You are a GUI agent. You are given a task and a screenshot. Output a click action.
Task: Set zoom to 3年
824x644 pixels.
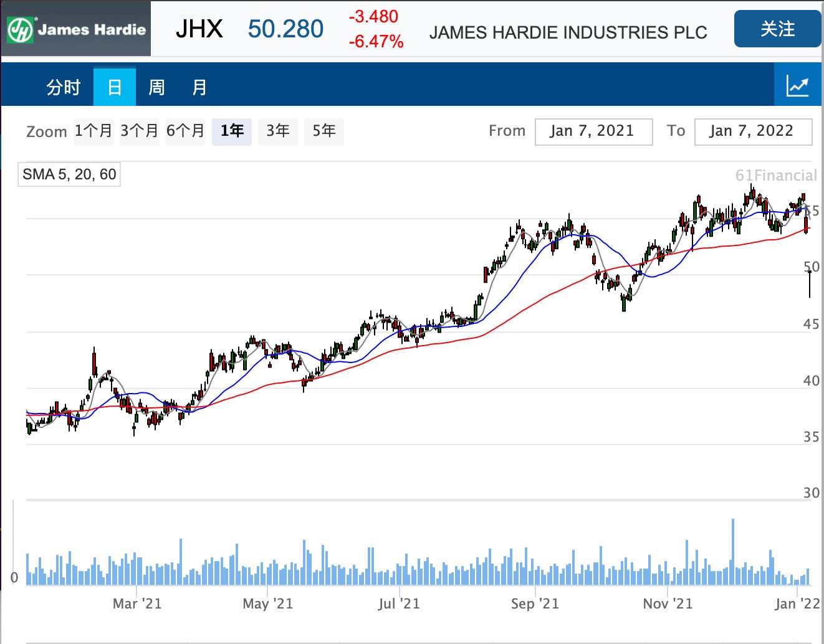278,131
